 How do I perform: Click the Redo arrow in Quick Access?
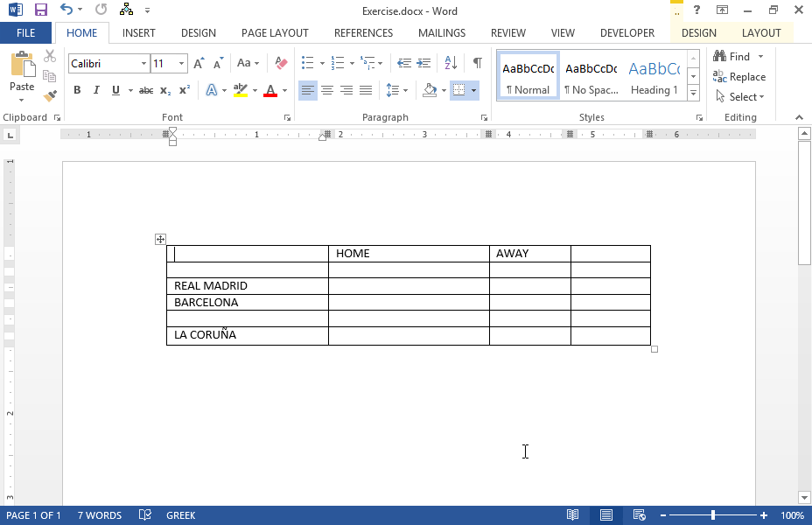(x=101, y=10)
